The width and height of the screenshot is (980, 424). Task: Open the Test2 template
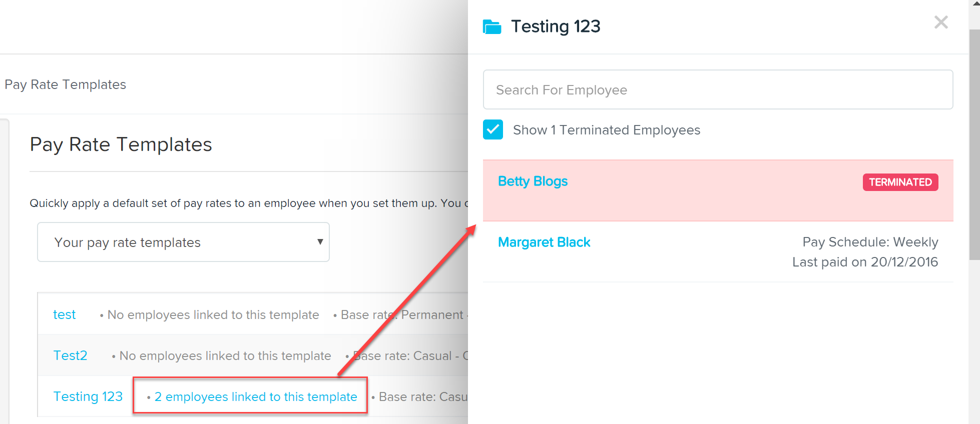click(x=70, y=355)
